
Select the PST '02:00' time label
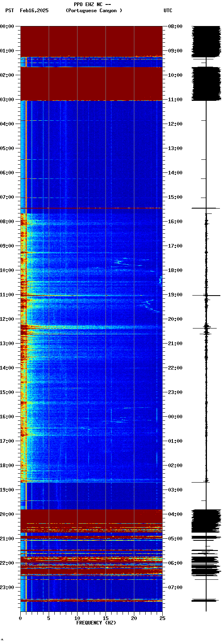[7, 75]
